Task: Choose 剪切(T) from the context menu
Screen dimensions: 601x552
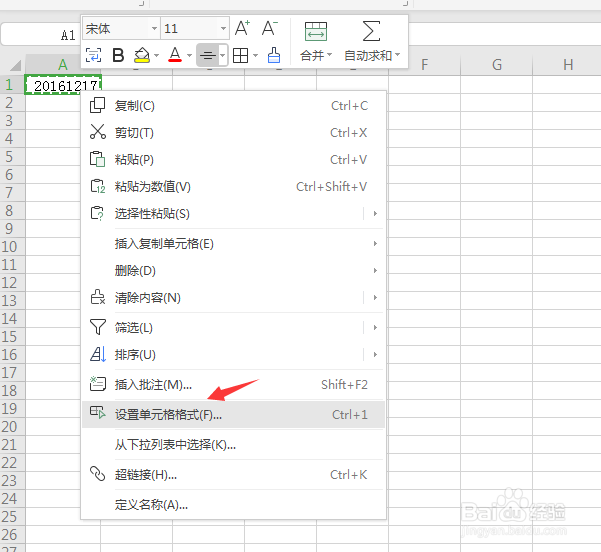Action: [233, 132]
